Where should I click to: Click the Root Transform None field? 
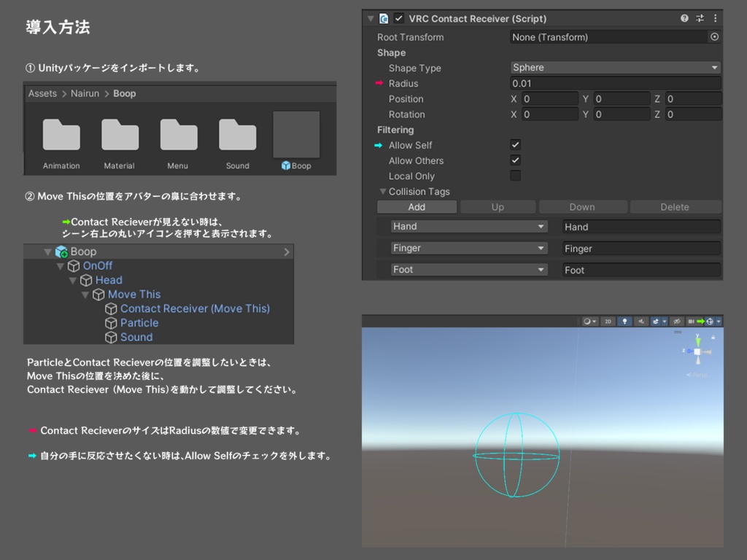609,37
